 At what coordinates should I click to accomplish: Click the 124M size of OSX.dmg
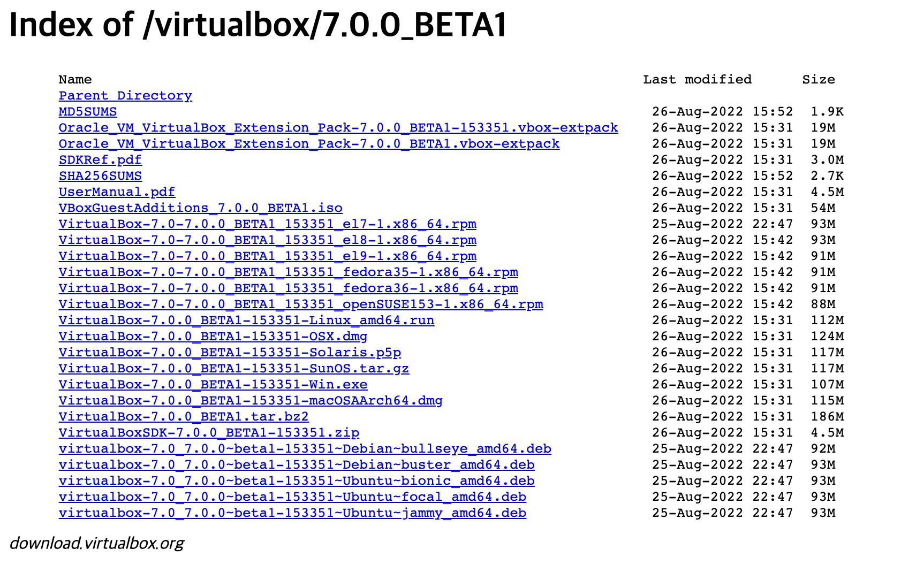(827, 337)
